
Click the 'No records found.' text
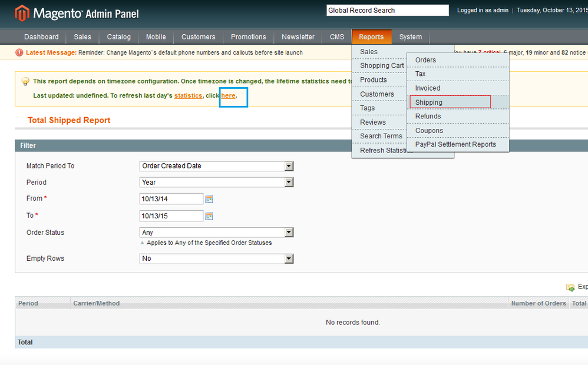(353, 322)
